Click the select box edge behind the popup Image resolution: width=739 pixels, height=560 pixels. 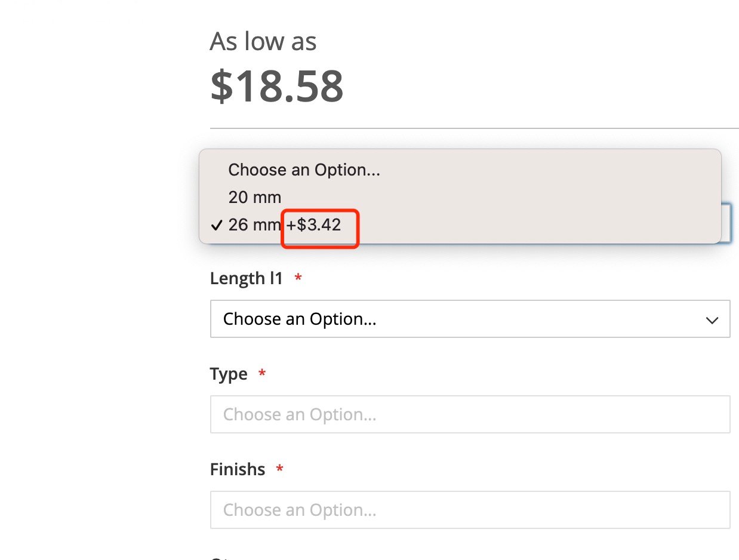[x=726, y=223]
